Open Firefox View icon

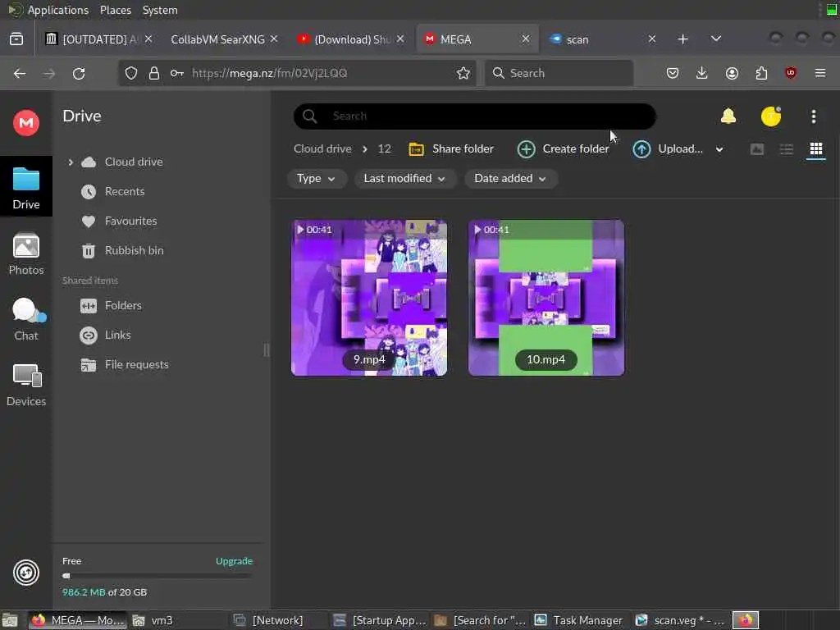click(16, 39)
